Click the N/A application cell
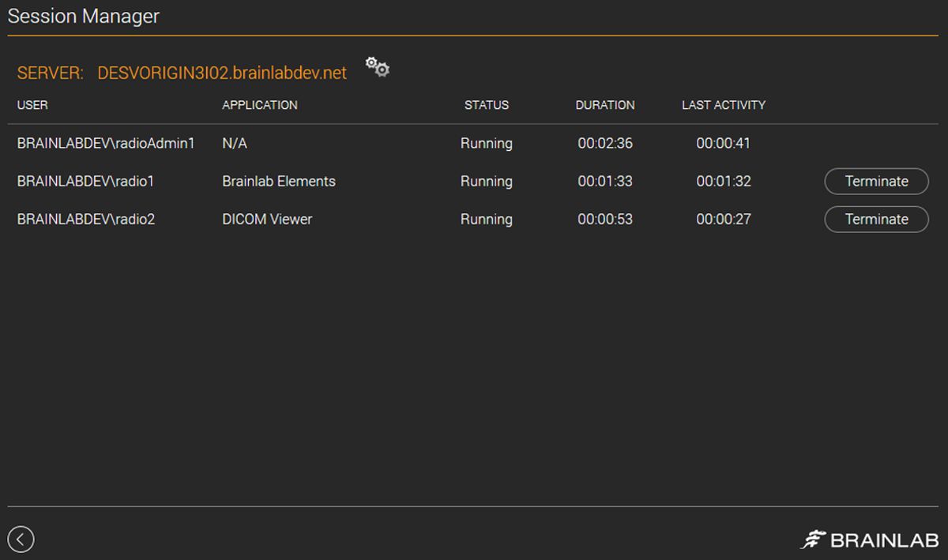The width and height of the screenshot is (948, 560). 235,144
